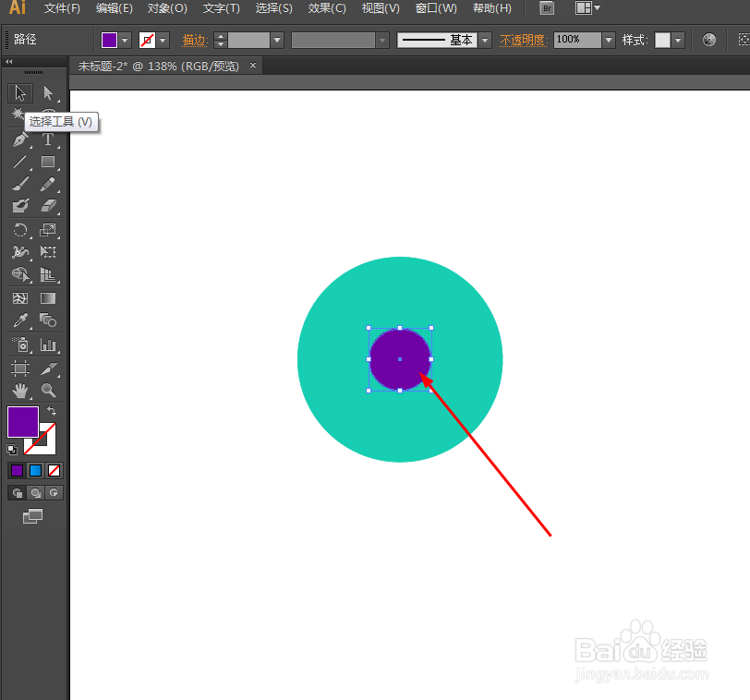Open the graphic style 样式 dropdown
Screen dimensions: 750x700
(678, 40)
